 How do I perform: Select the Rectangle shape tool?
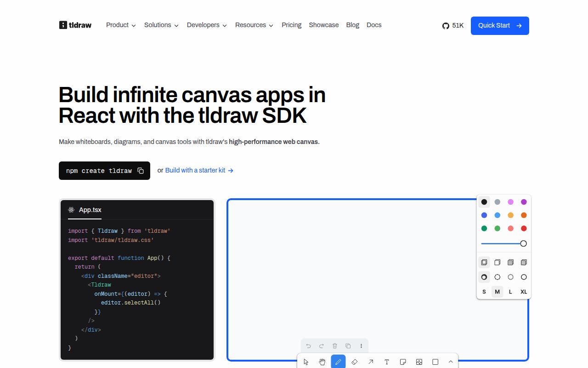pyautogui.click(x=435, y=362)
